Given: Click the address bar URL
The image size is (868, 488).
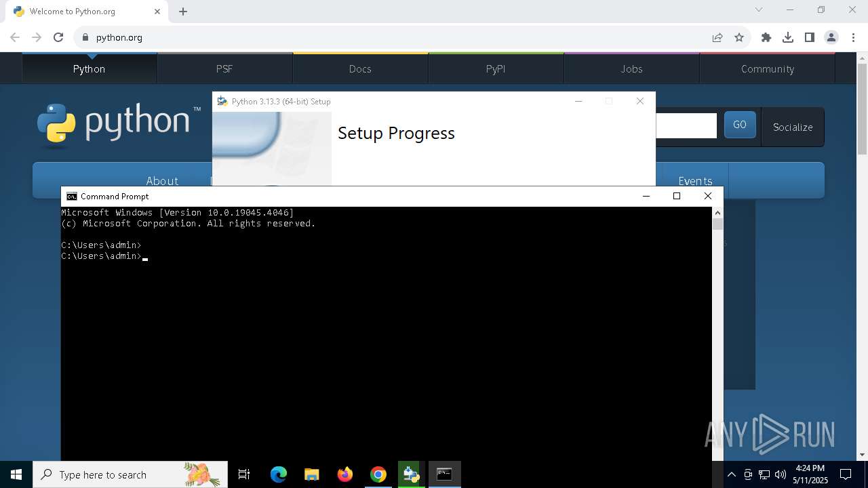Looking at the screenshot, I should (119, 37).
